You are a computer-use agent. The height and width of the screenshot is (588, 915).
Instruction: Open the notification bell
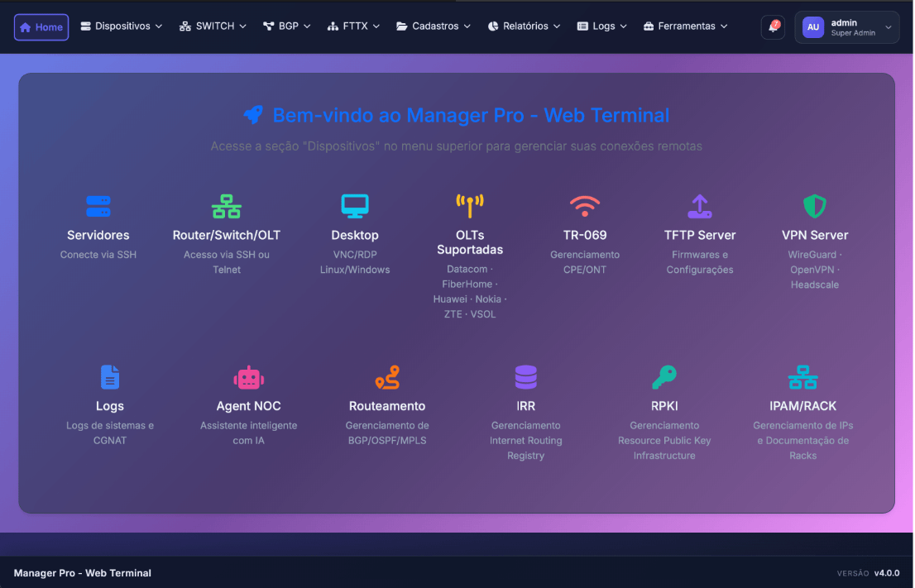pyautogui.click(x=771, y=27)
